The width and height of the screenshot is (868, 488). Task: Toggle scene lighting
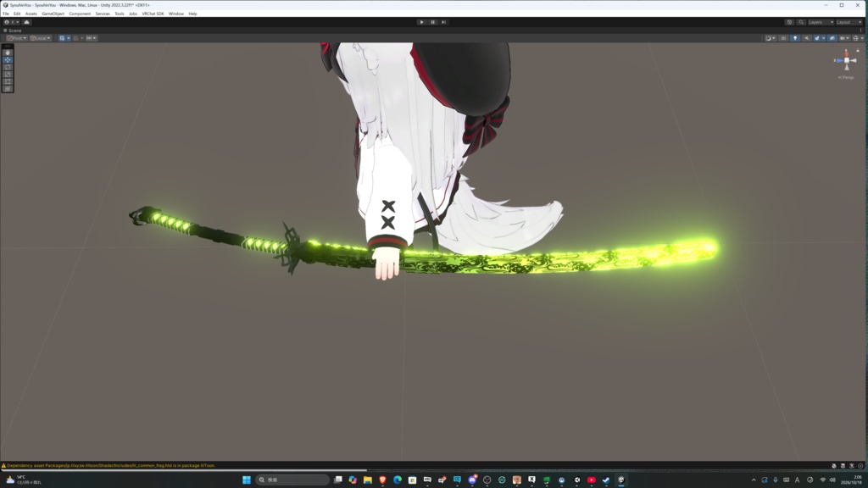tap(795, 38)
